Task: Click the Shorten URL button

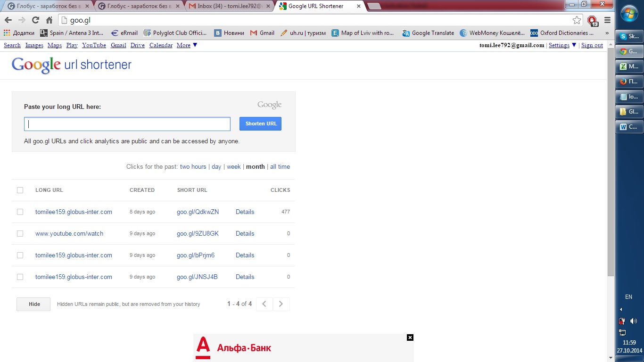Action: click(x=260, y=123)
